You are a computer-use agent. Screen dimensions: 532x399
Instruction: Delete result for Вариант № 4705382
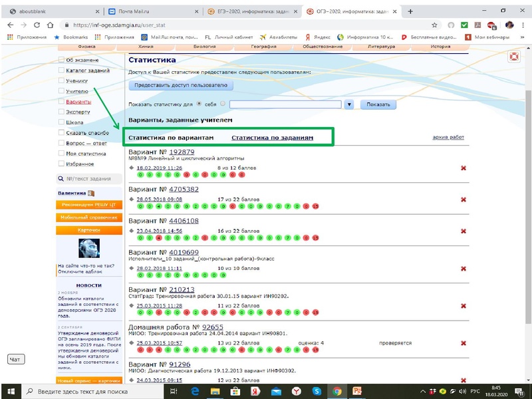tap(464, 199)
